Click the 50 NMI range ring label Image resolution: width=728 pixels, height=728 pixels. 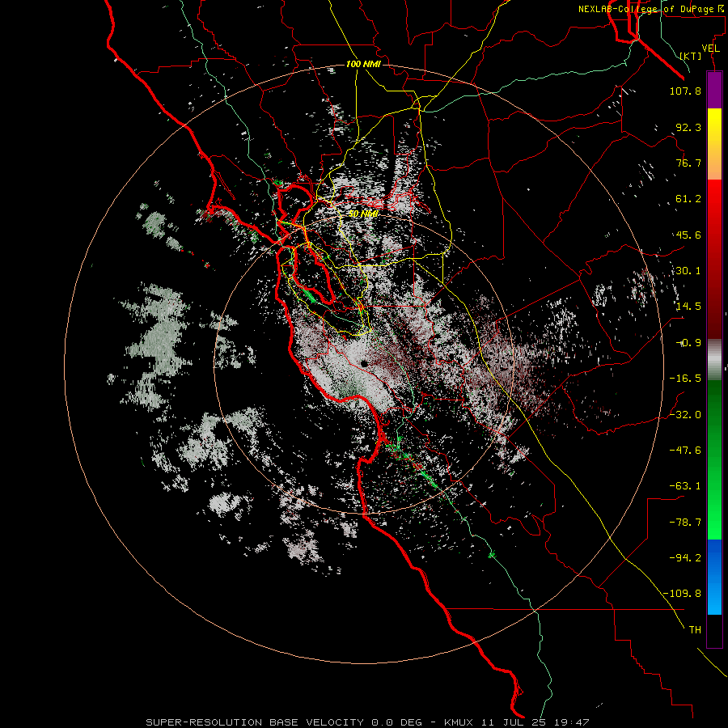click(363, 214)
